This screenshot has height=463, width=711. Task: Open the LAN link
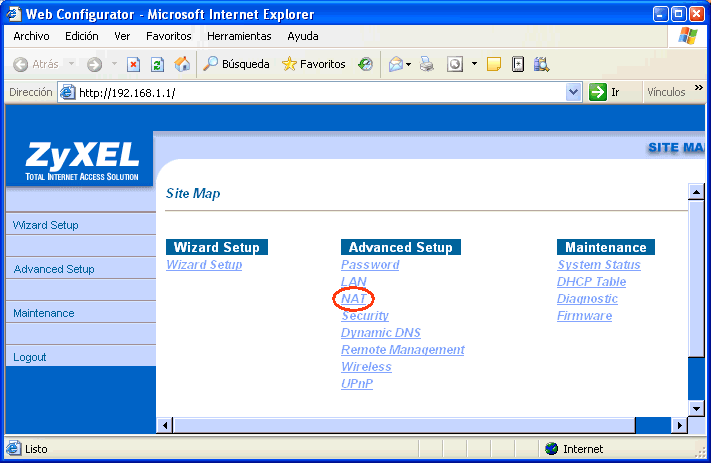point(353,282)
